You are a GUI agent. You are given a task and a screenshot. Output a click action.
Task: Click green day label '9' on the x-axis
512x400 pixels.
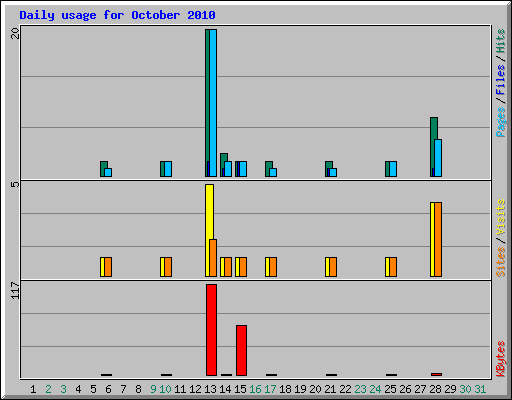tap(153, 389)
